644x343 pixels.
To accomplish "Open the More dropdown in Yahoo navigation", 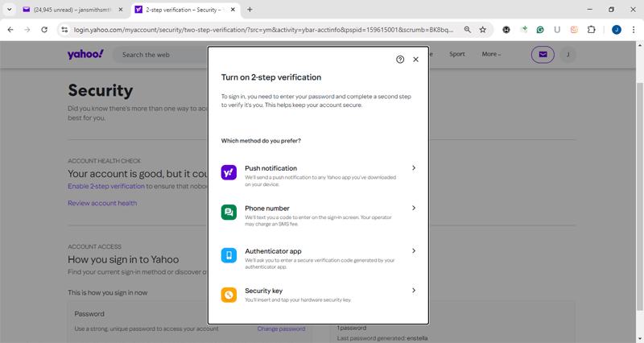I will coord(491,55).
